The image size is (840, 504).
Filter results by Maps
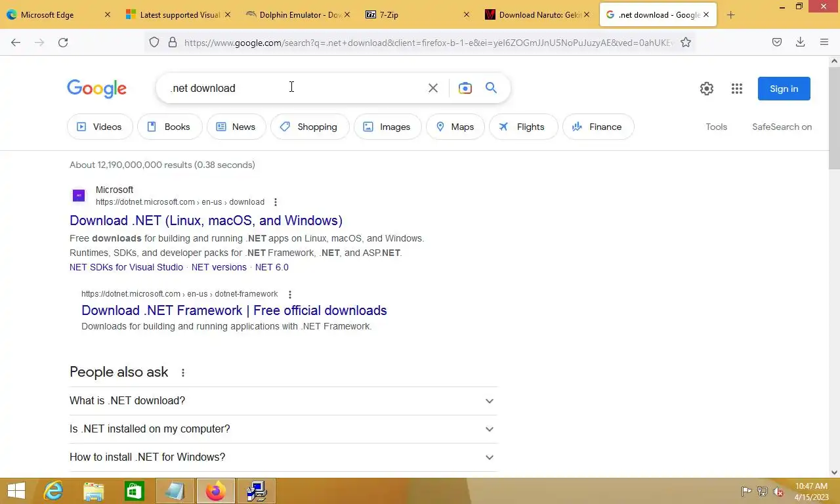pyautogui.click(x=455, y=127)
